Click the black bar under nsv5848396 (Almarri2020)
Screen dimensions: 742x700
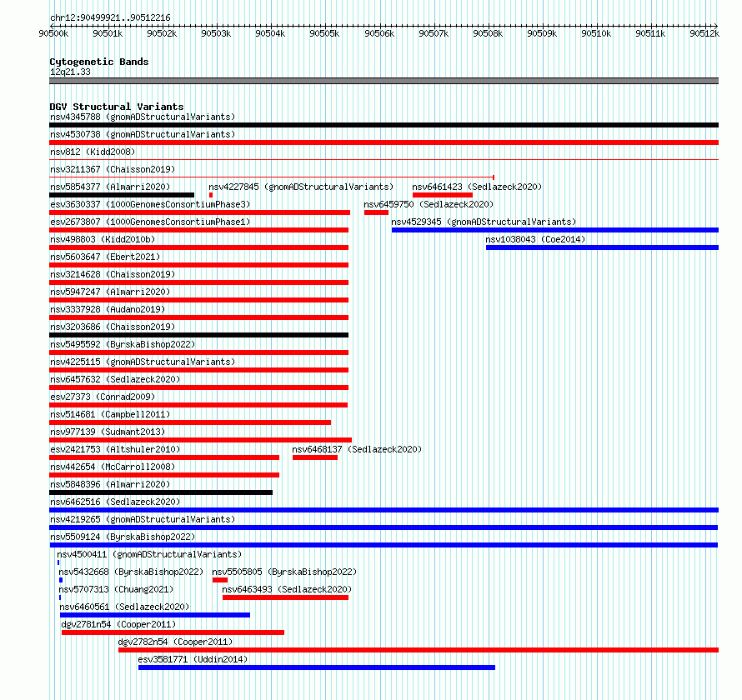[x=161, y=492]
